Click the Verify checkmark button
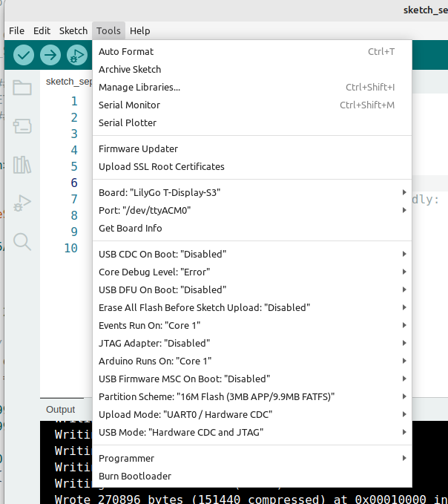 [x=24, y=55]
